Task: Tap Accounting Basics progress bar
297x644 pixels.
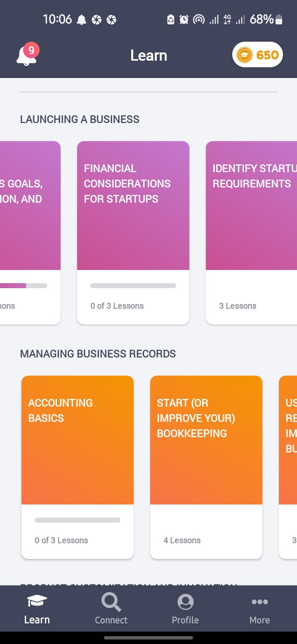Action: (x=78, y=520)
